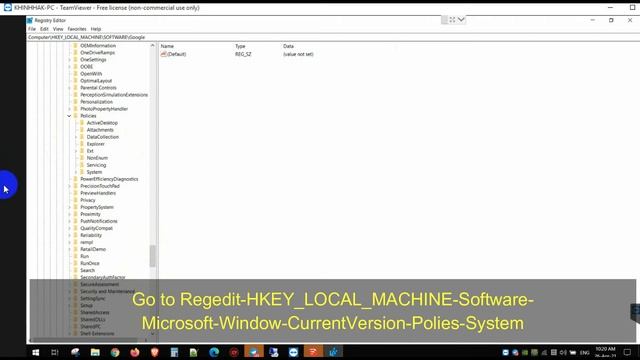Screen dimensions: 640x360
Task: Click the tree pane vertical scrollbar thumb
Action: [x=153, y=256]
